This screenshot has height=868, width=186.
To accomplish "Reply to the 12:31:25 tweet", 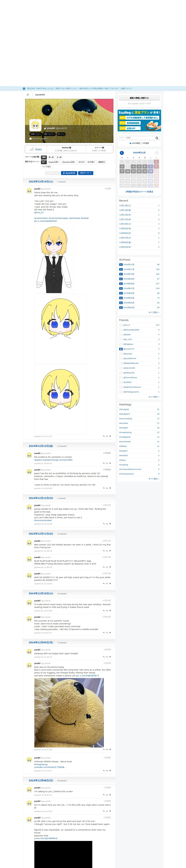I will [104, 436].
